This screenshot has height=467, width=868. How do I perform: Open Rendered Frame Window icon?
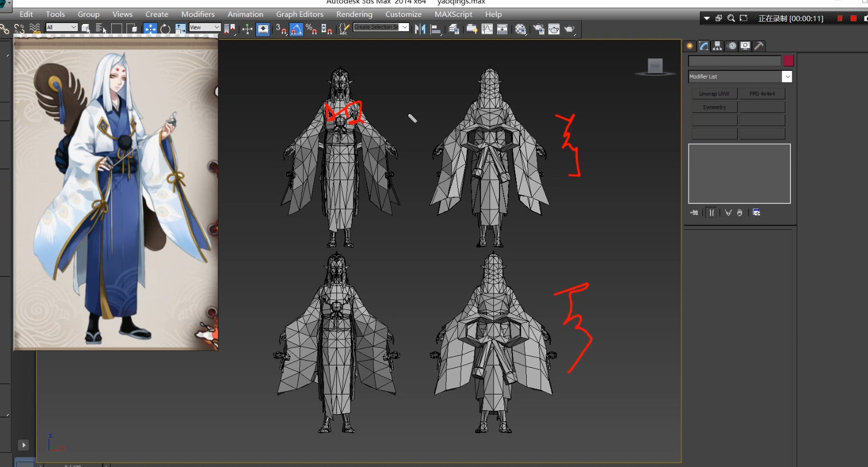click(554, 29)
